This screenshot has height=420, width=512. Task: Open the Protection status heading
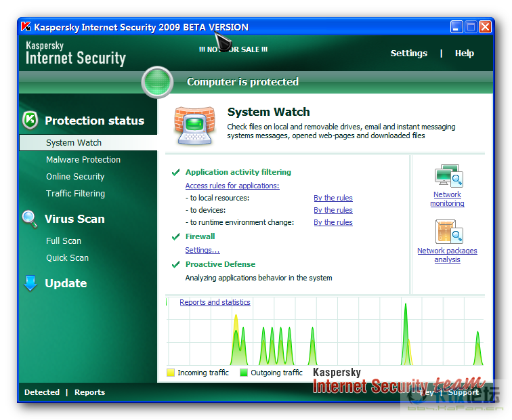coord(94,121)
